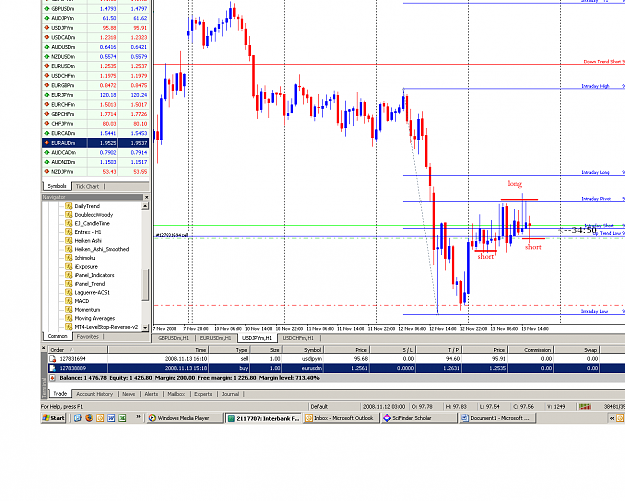Open the Account History tab
Viewport: 625px width, 501px height.
point(94,394)
